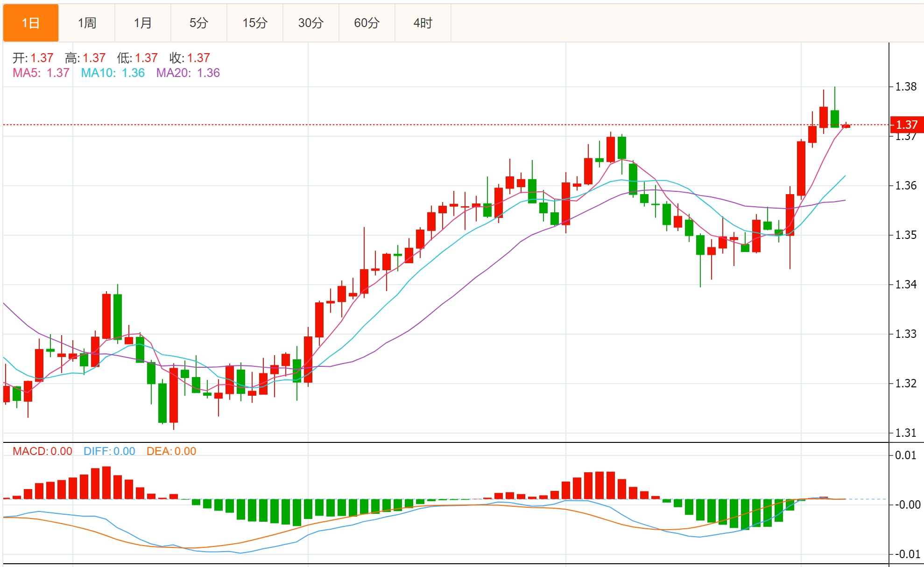924x567 pixels.
Task: Open the 5分 minute chart tab
Action: tap(199, 23)
